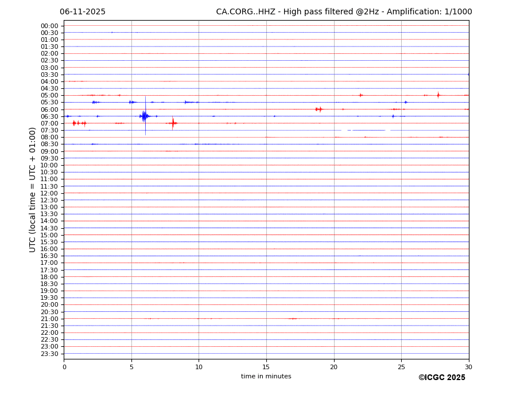Click the red spike on 07:00 trace near minute 8

173,123
